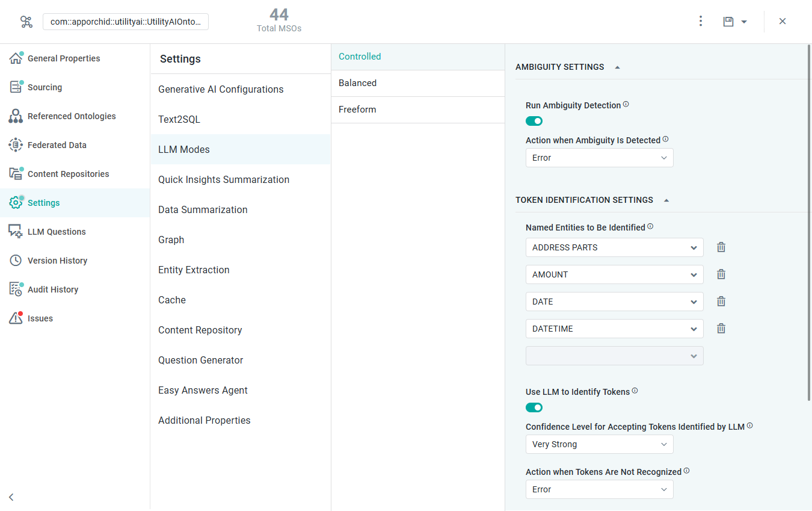The height and width of the screenshot is (511, 812).
Task: Open the Confidence Level Very Strong dropdown
Action: 599,444
